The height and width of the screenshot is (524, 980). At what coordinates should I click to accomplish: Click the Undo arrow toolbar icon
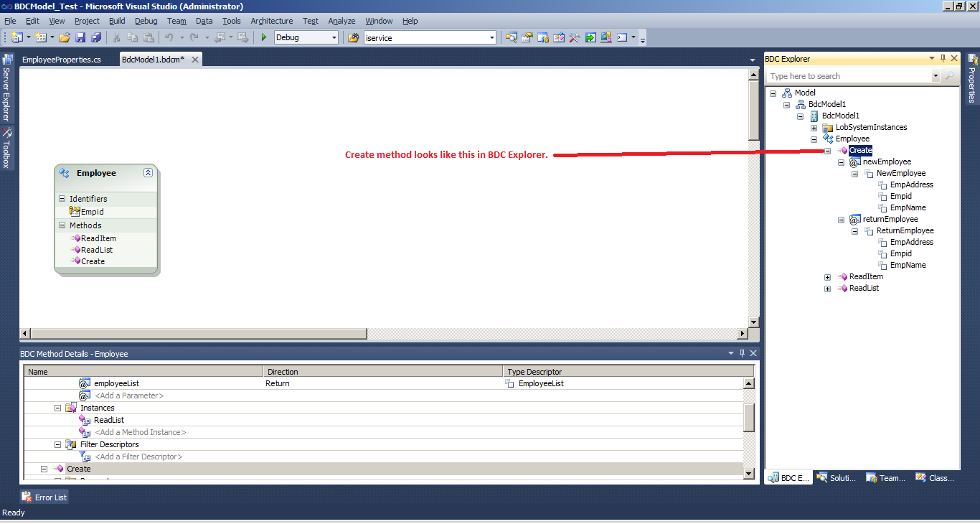(169, 37)
